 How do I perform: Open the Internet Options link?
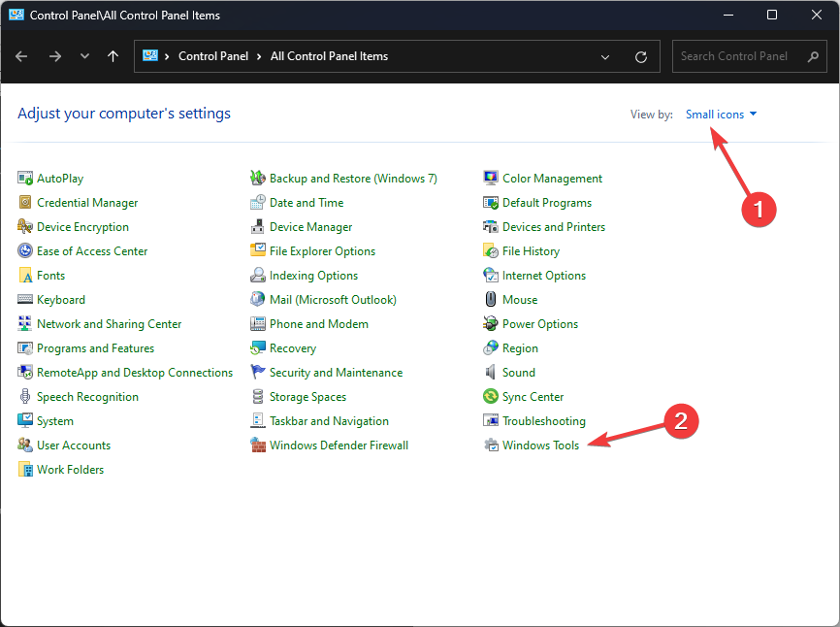[x=544, y=276]
